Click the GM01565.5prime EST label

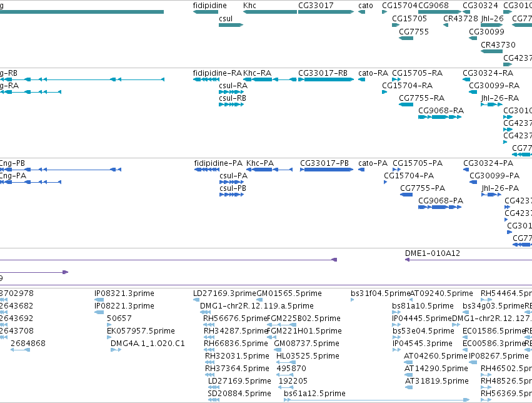click(289, 293)
